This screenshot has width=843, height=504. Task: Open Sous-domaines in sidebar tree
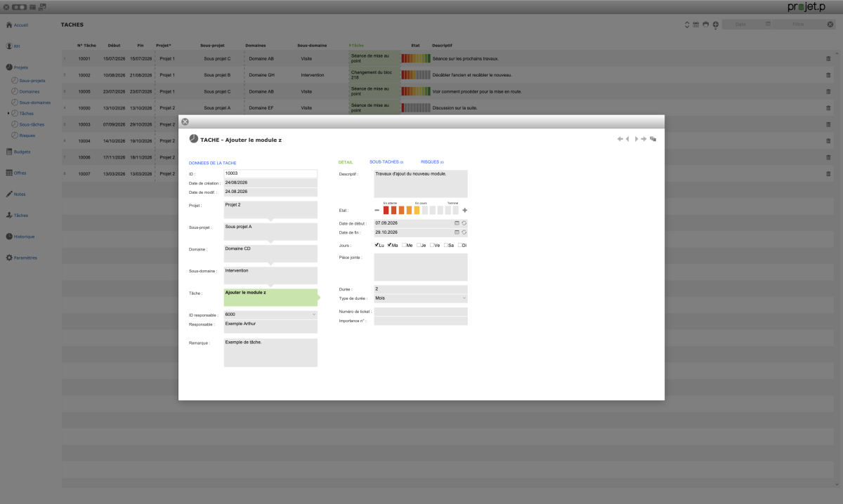point(31,102)
